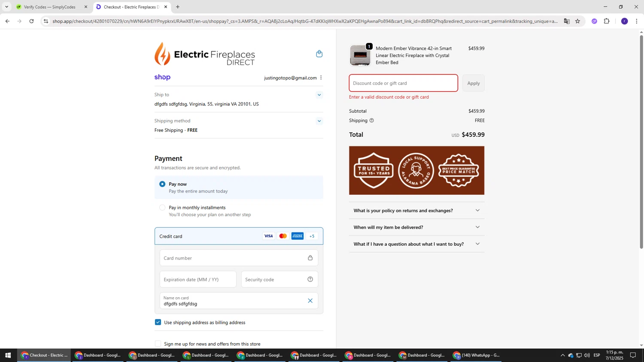
Task: Click the page vertical scrollbar
Action: (641, 142)
